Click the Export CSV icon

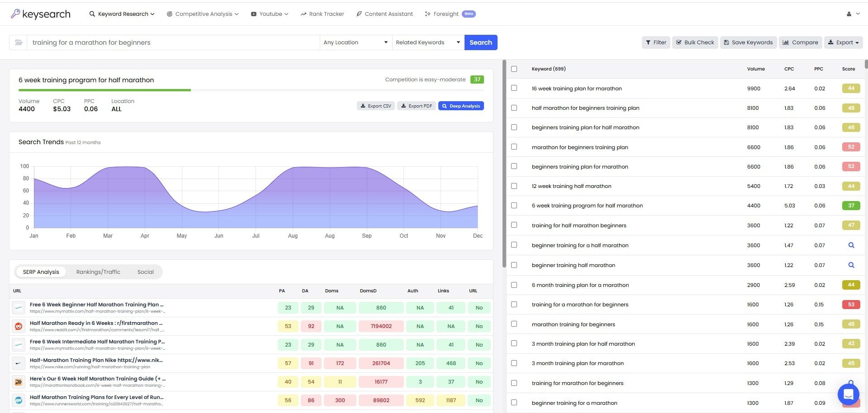(375, 105)
